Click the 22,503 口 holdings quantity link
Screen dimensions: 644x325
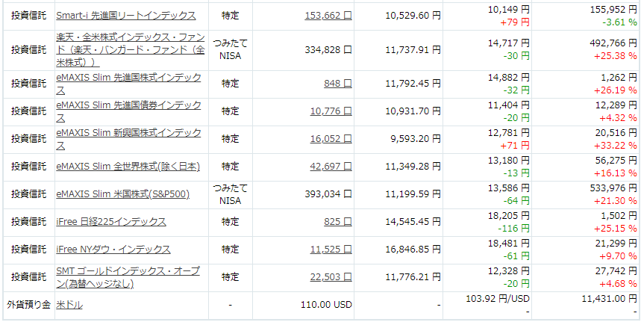pyautogui.click(x=331, y=277)
